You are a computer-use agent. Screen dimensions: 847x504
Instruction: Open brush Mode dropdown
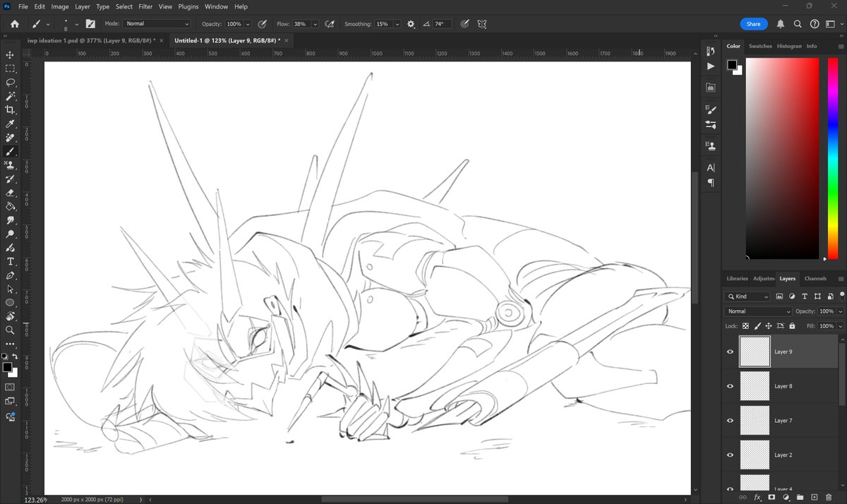(157, 24)
